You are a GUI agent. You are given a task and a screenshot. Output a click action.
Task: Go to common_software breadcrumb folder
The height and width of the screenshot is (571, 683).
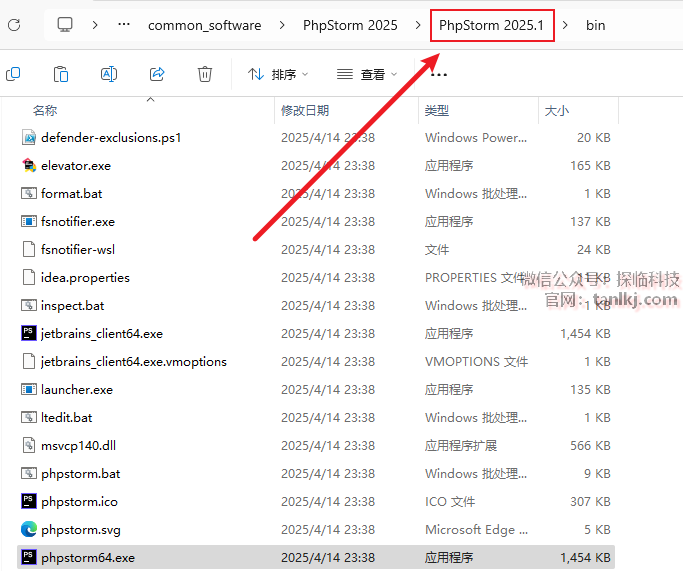(x=205, y=25)
